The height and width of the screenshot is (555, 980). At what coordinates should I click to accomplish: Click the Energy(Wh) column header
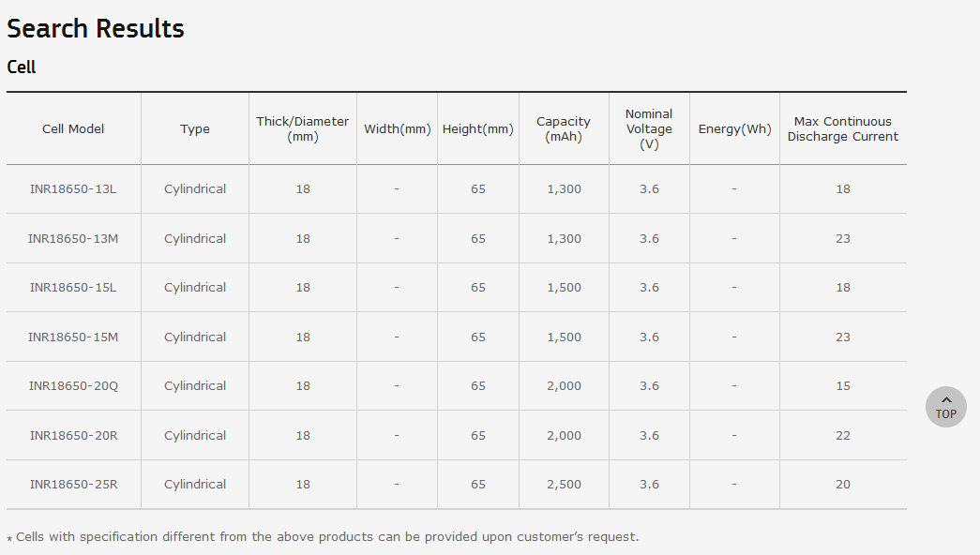click(x=734, y=128)
